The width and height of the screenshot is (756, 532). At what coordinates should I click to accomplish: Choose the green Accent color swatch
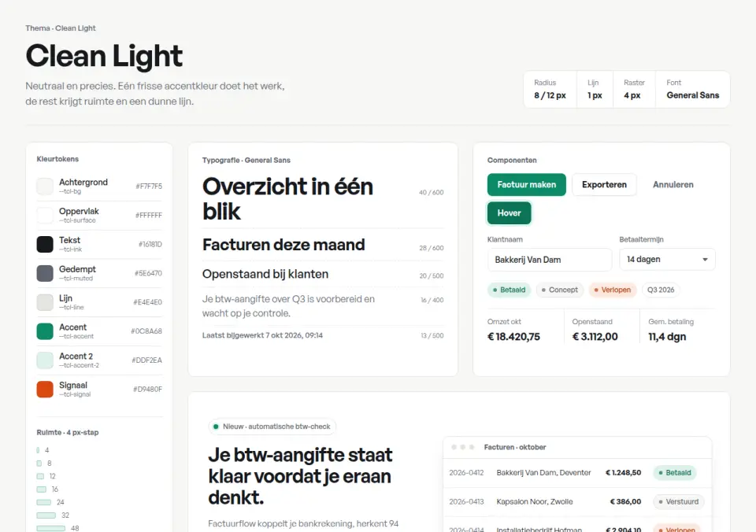[x=45, y=331]
